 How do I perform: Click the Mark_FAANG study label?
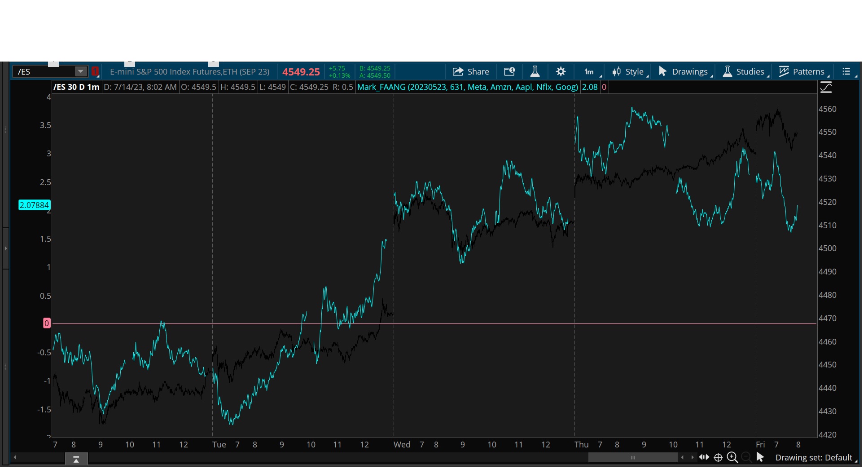tap(468, 87)
